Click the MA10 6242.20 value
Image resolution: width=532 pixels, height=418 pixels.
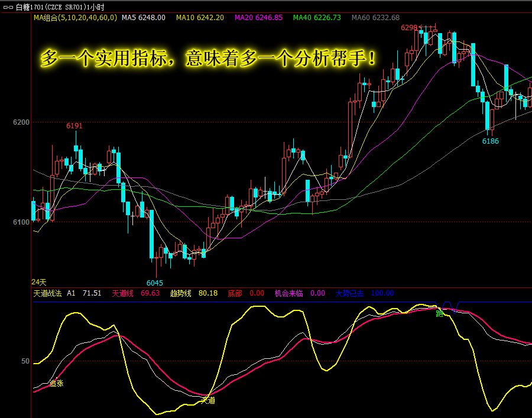tap(200, 18)
